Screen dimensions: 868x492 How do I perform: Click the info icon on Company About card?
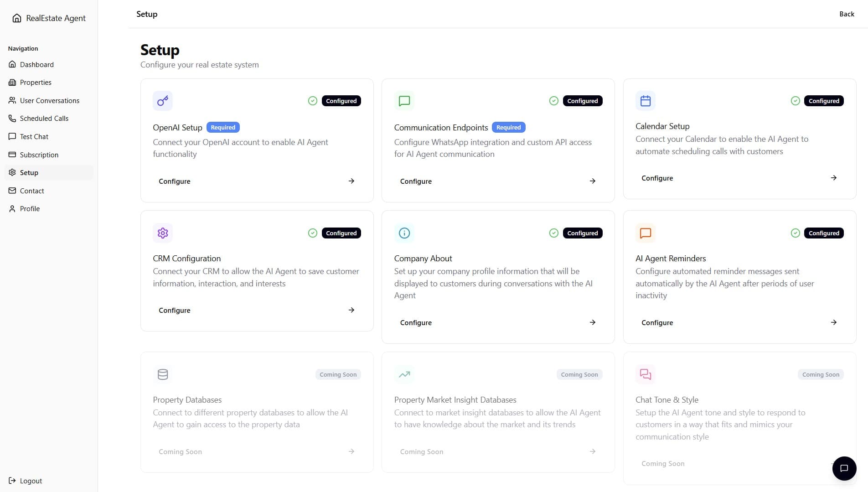pyautogui.click(x=404, y=233)
